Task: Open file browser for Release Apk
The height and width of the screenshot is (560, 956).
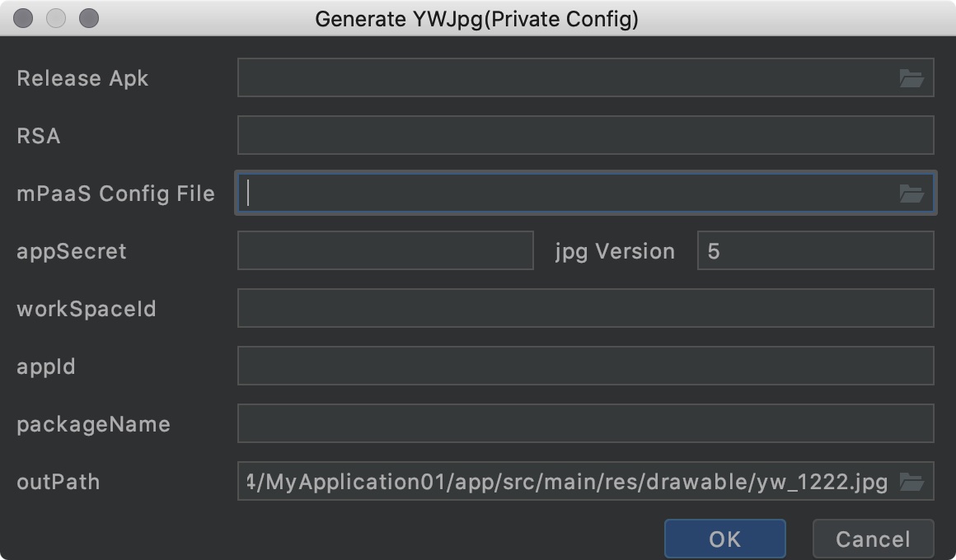Action: pos(911,78)
